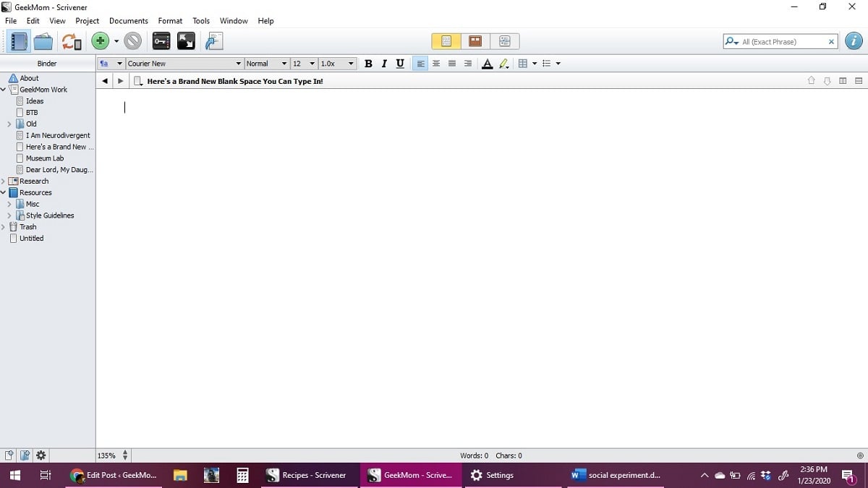Select the Corkboard view mode icon

click(475, 41)
